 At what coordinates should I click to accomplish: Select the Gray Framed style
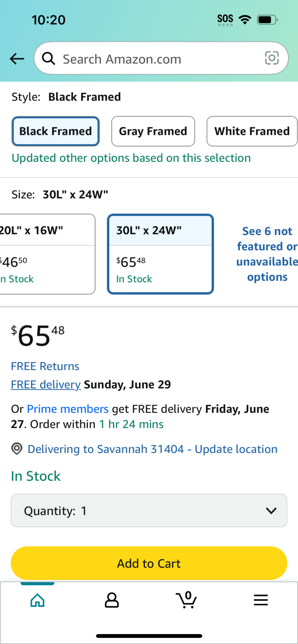153,131
